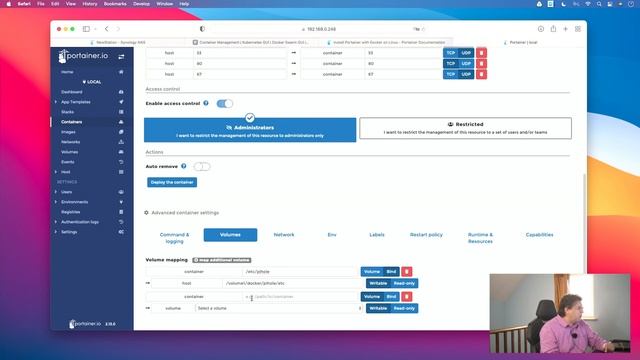This screenshot has width=640, height=360.
Task: Set second volume mapping to Writable
Action: [x=378, y=308]
